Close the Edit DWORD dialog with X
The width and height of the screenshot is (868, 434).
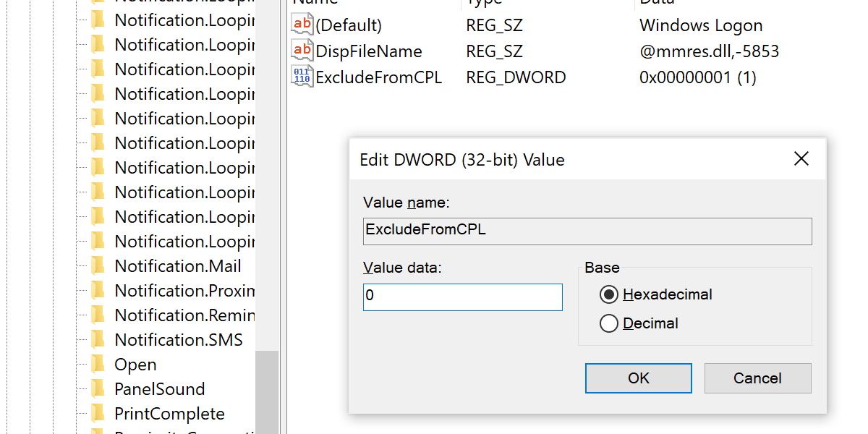click(801, 159)
